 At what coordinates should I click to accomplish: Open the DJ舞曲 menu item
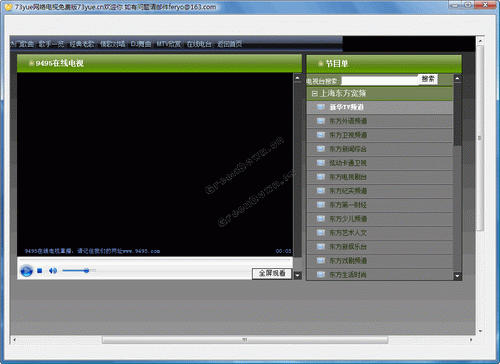click(x=141, y=44)
